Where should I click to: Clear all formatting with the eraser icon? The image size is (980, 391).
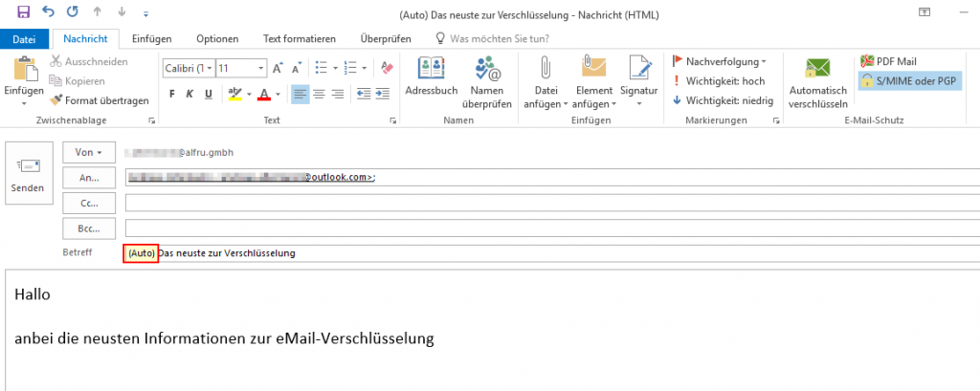coord(387,68)
